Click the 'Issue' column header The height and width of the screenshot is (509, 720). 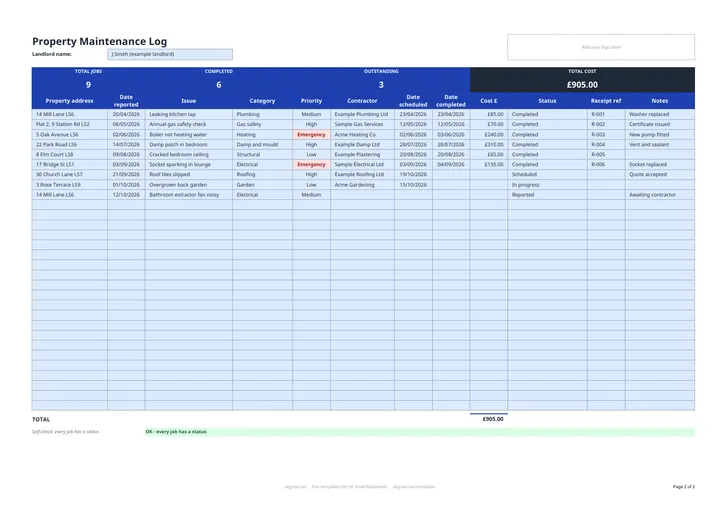pyautogui.click(x=189, y=101)
